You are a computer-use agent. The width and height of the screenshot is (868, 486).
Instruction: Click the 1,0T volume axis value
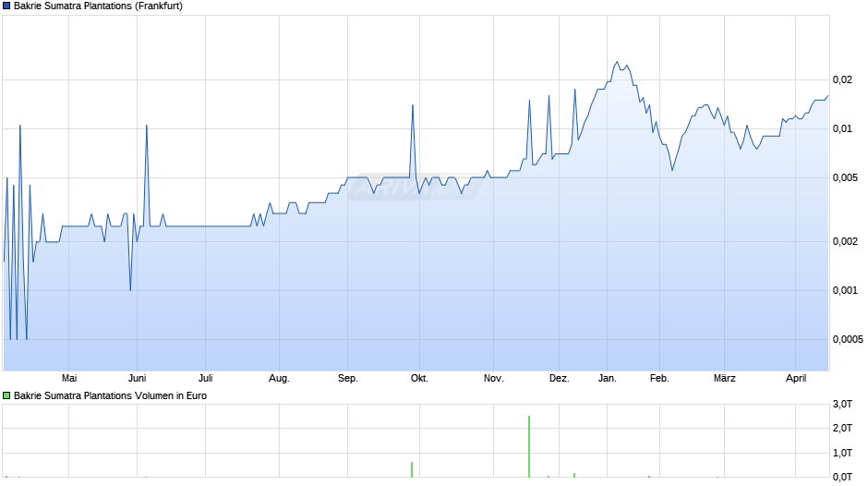click(x=842, y=453)
